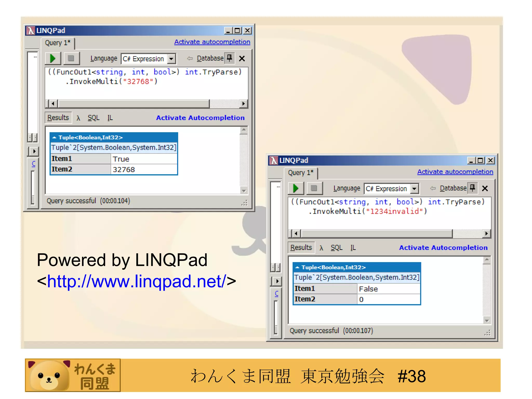Click editor horizontal scrollbar thumb in lower-right window

[377, 234]
